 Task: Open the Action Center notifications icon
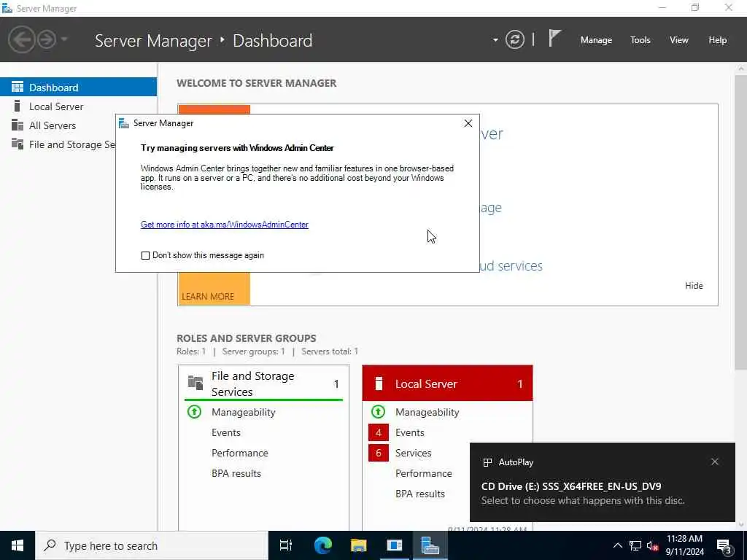point(724,545)
